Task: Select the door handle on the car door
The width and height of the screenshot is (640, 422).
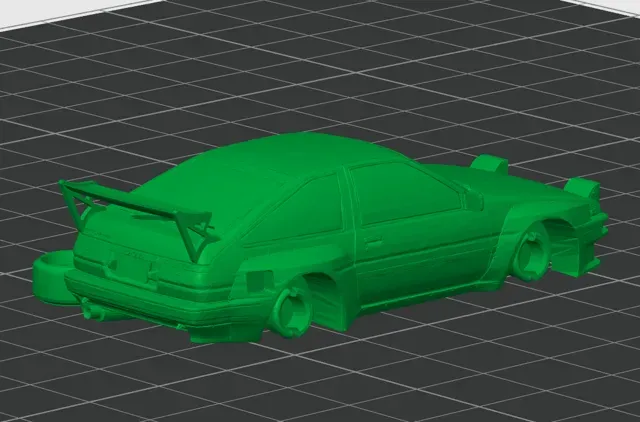Action: click(373, 243)
